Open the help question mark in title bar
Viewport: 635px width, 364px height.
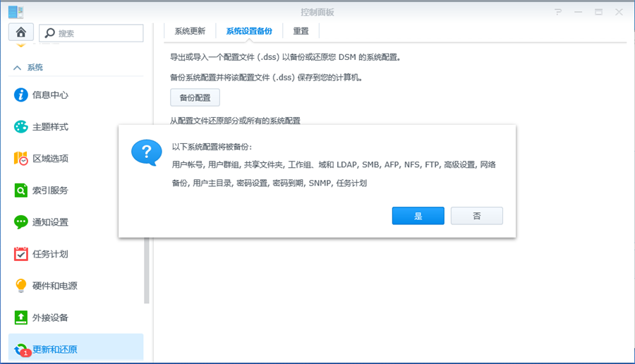[557, 12]
